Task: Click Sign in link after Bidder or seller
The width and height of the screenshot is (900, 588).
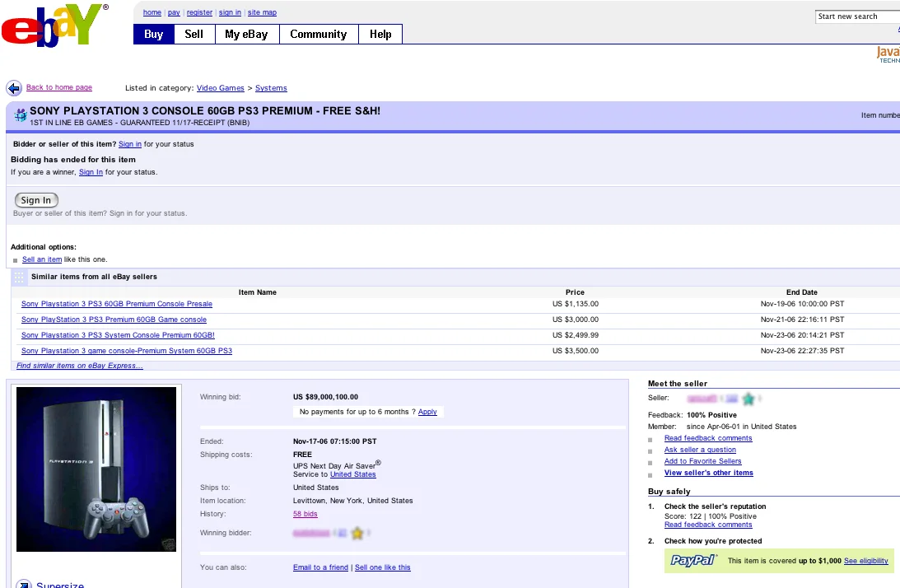Action: pyautogui.click(x=130, y=144)
